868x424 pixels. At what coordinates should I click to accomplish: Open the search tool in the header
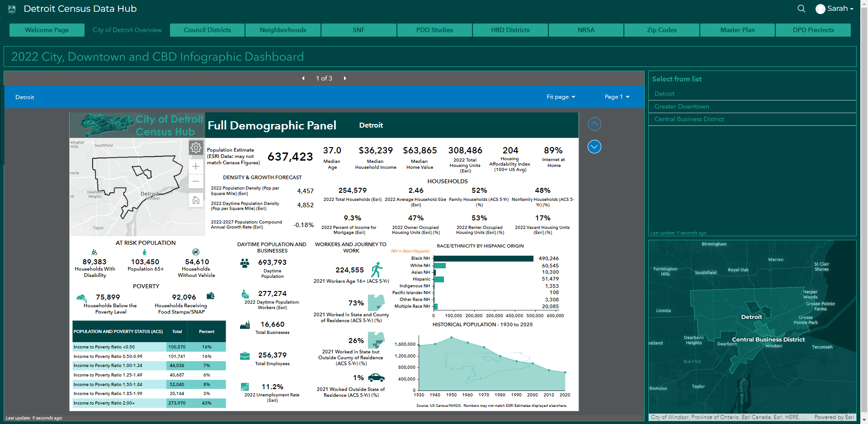click(x=801, y=9)
